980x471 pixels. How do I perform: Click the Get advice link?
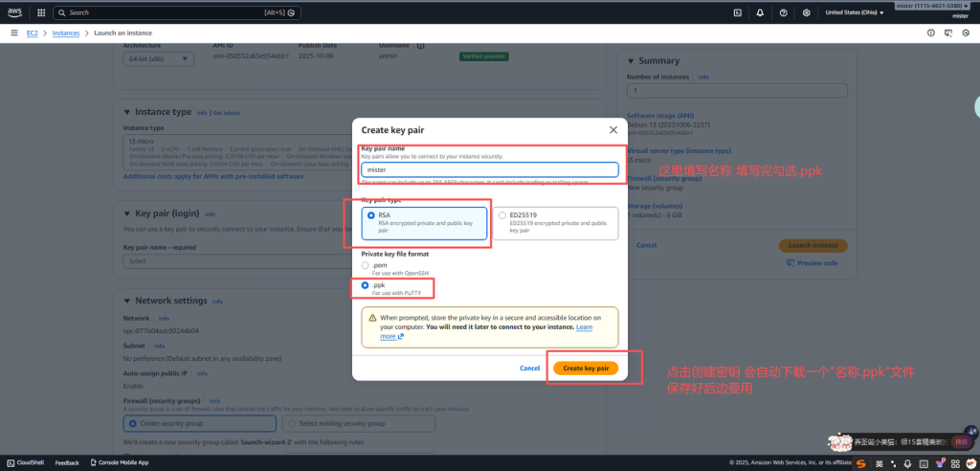226,113
